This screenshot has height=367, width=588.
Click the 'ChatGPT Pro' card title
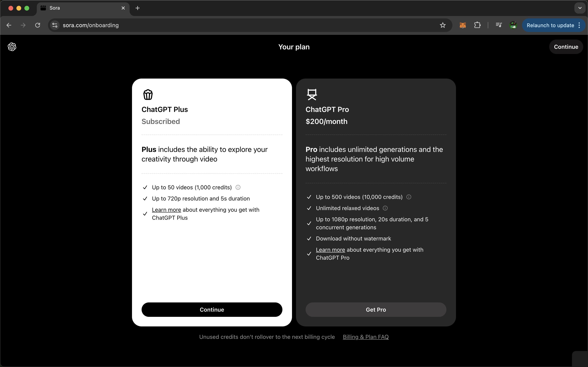pos(327,110)
